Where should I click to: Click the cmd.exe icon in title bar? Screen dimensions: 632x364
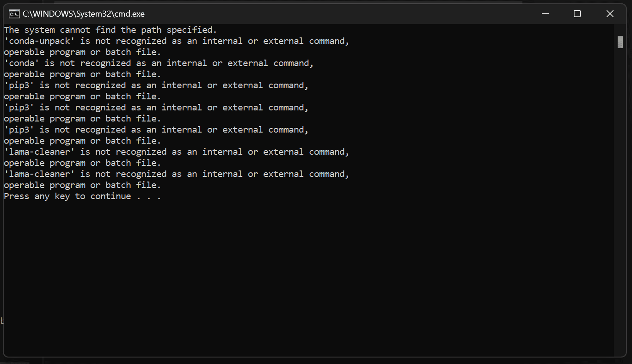point(14,14)
